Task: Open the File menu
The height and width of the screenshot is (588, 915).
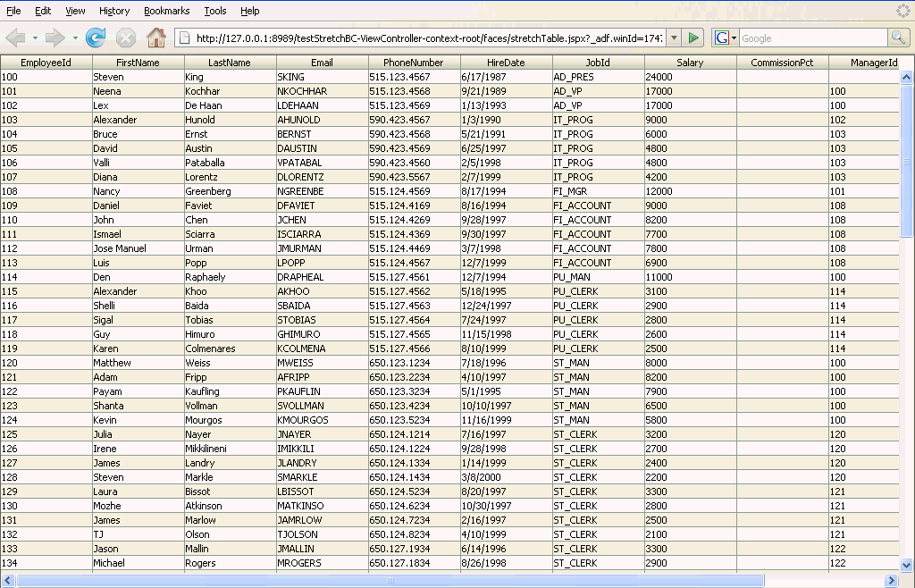Action: coord(13,11)
